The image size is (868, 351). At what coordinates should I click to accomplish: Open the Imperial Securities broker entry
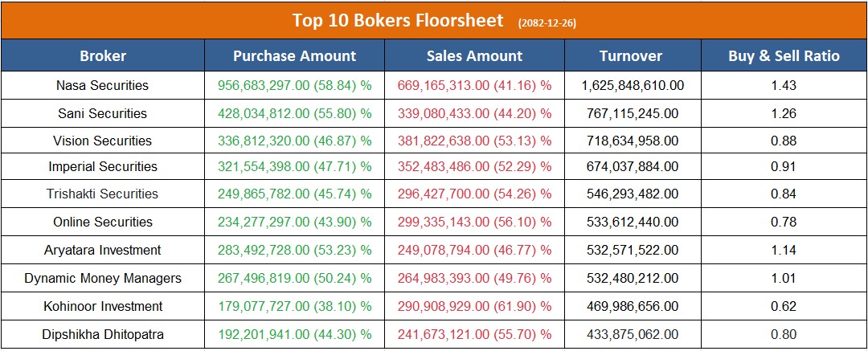[x=103, y=167]
